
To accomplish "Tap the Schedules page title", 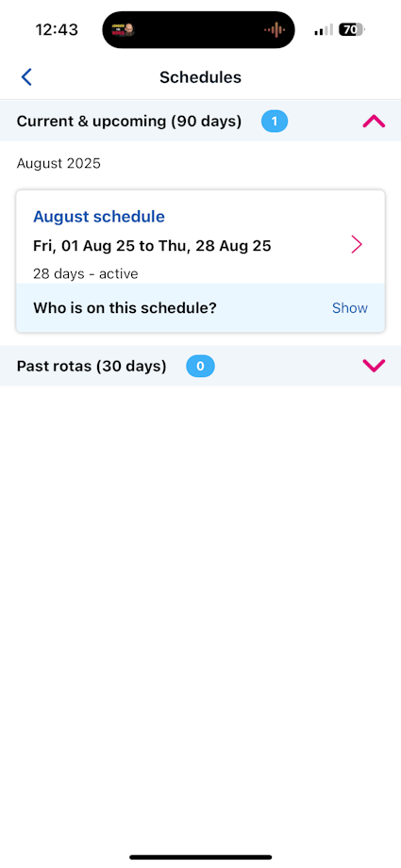I will [x=200, y=77].
